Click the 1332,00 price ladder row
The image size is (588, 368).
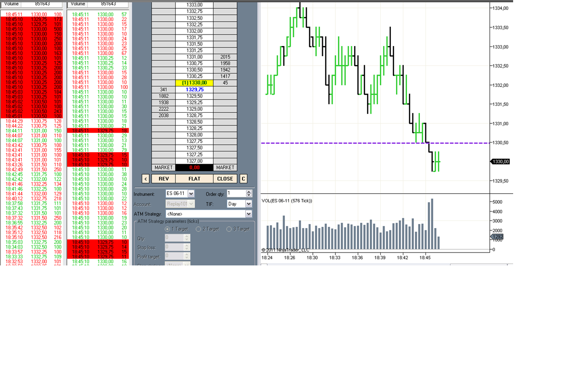[194, 31]
